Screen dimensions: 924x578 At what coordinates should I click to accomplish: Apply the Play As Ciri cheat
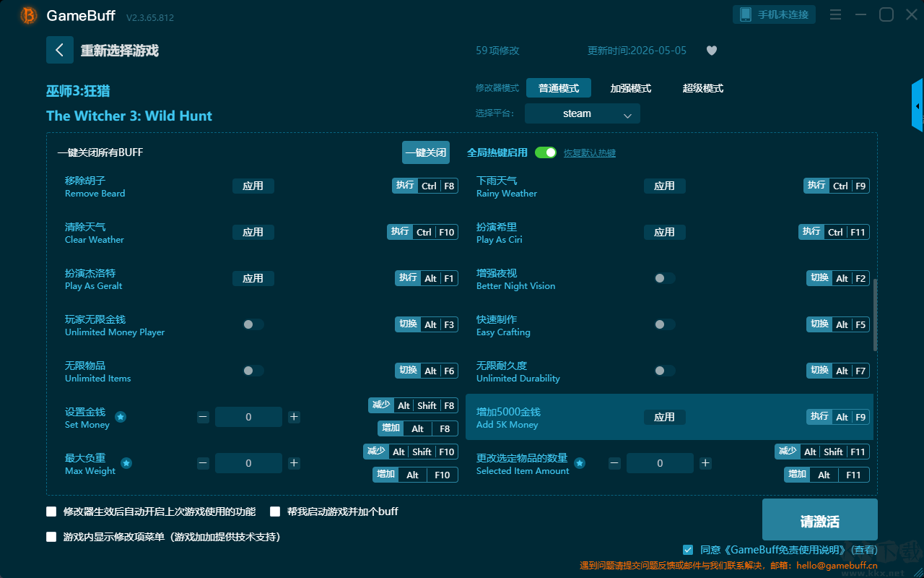(x=665, y=232)
